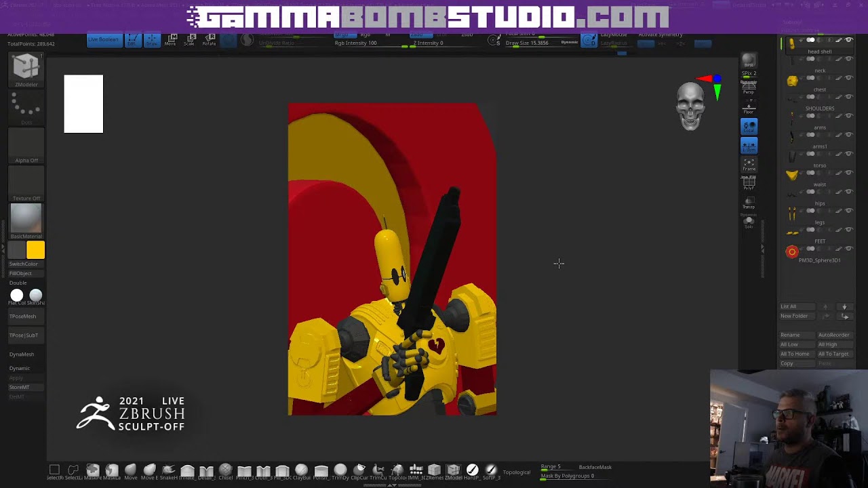The height and width of the screenshot is (488, 868).
Task: Activate Draw mode button
Action: point(152,39)
